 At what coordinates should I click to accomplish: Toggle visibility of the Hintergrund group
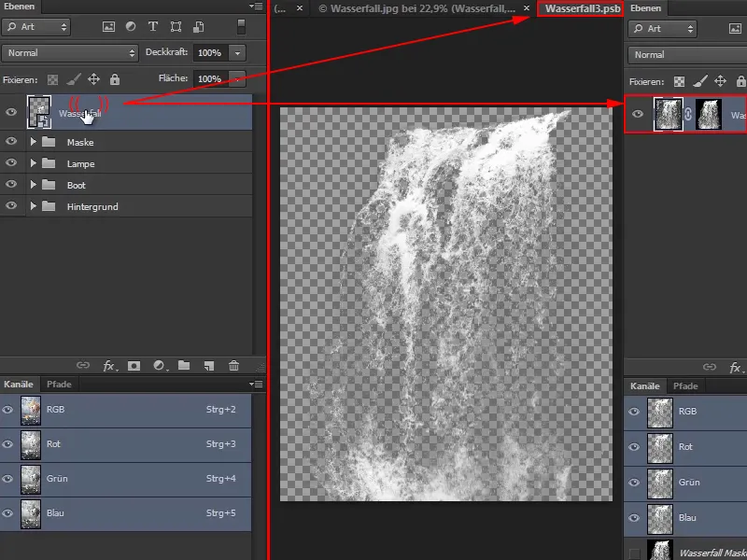click(11, 206)
